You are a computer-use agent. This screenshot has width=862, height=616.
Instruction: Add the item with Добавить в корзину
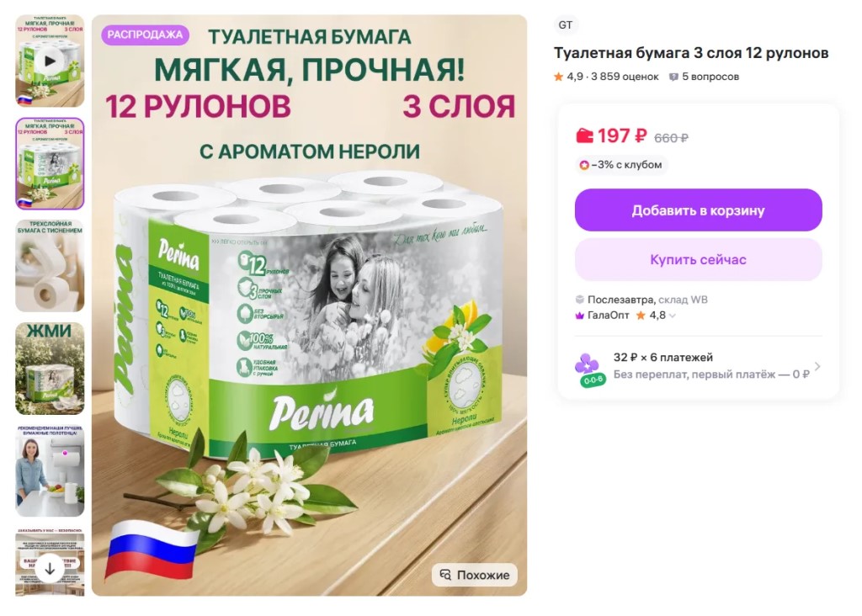click(698, 210)
